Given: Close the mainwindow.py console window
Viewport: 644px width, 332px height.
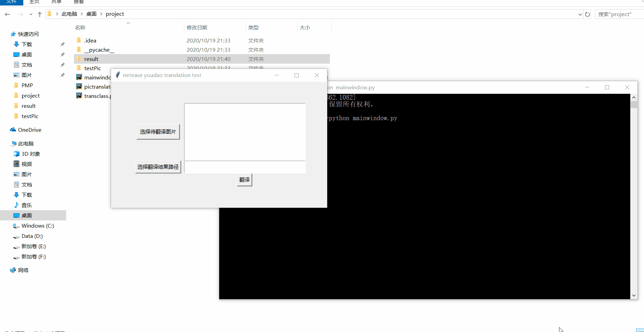Looking at the screenshot, I should point(627,87).
